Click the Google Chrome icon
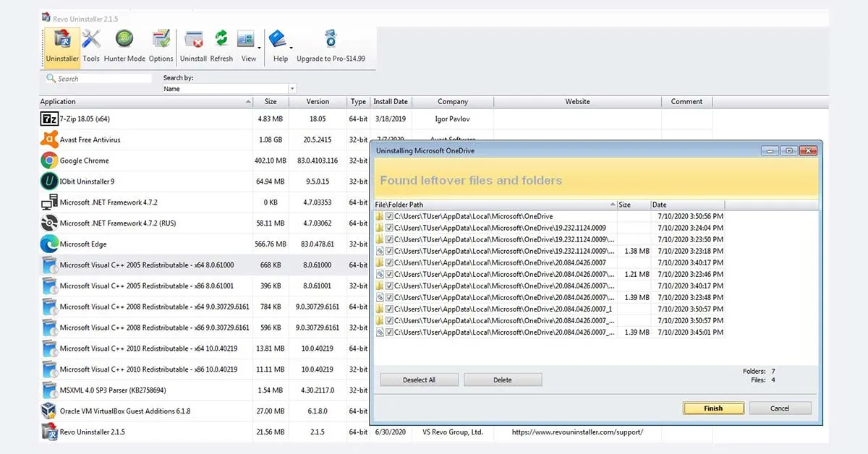The width and height of the screenshot is (868, 454). pyautogui.click(x=49, y=160)
